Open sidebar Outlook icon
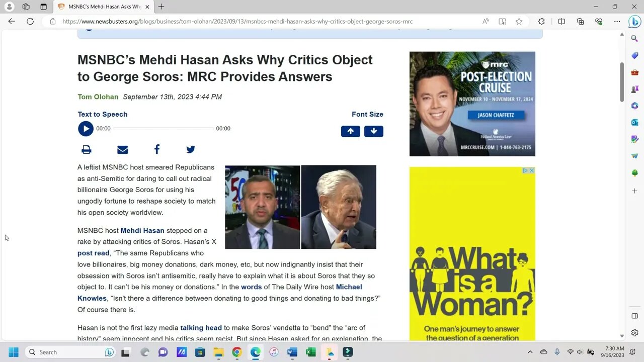 634,122
